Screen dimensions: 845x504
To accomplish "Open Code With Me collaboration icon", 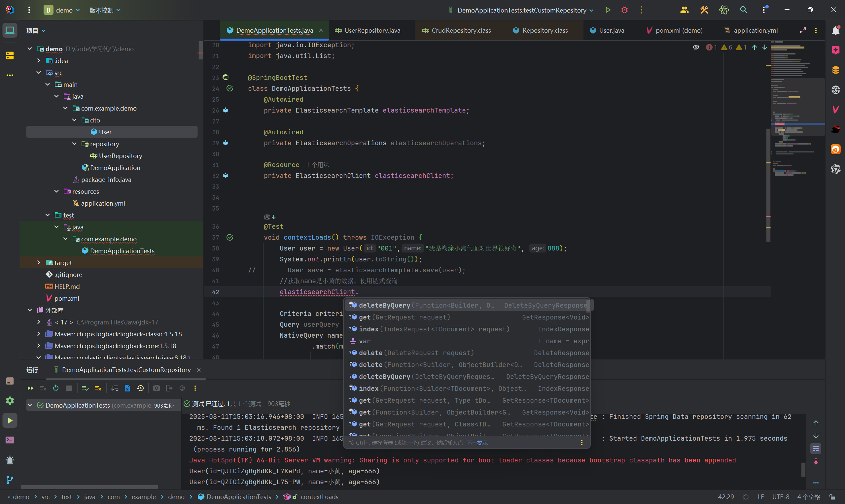I will click(684, 10).
